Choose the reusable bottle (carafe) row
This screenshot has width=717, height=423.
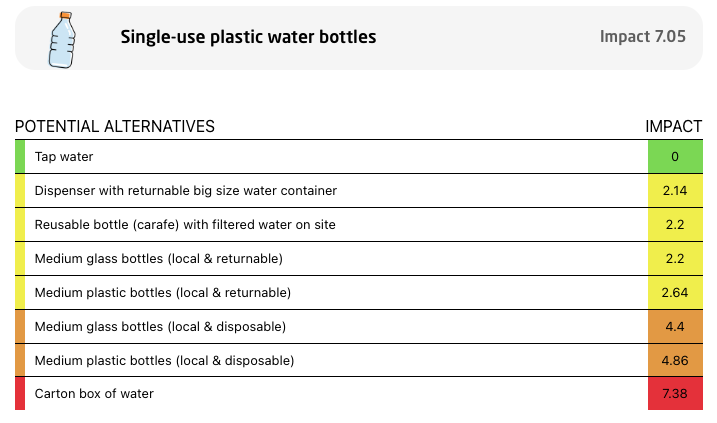[x=358, y=225]
